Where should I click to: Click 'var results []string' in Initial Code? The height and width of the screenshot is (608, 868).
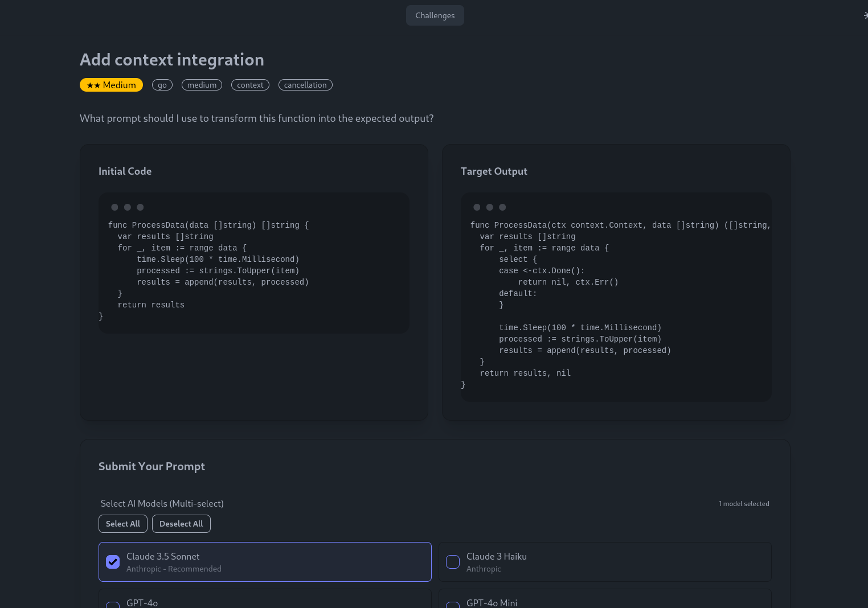coord(165,237)
